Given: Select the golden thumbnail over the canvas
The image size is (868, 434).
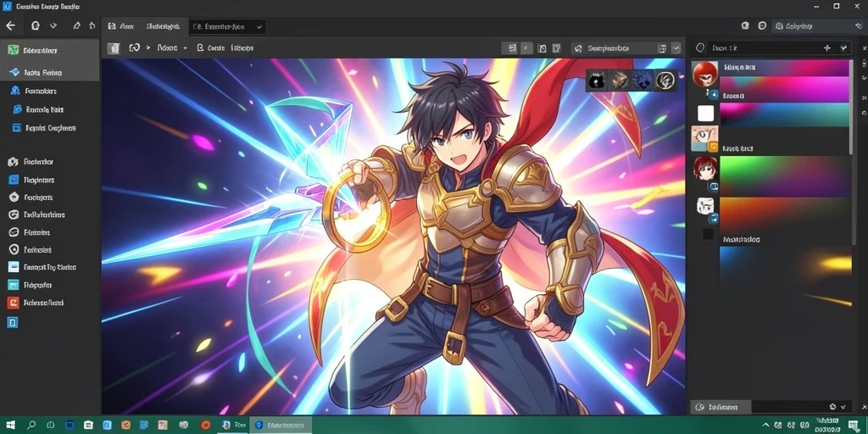Looking at the screenshot, I should tap(620, 81).
